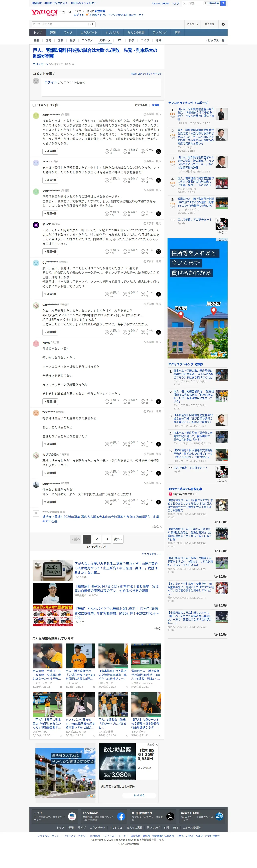
Task: Open the 速報 tab
Action: coord(53,33)
